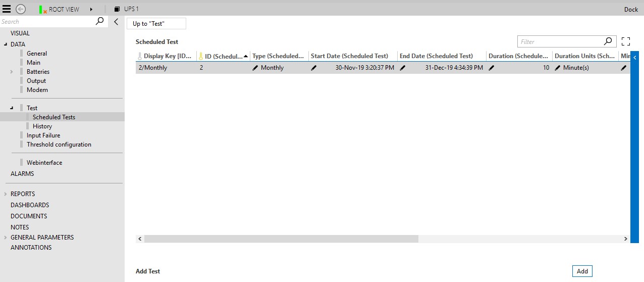Sort by Display Key column header
The image size is (644, 282).
pyautogui.click(x=166, y=56)
